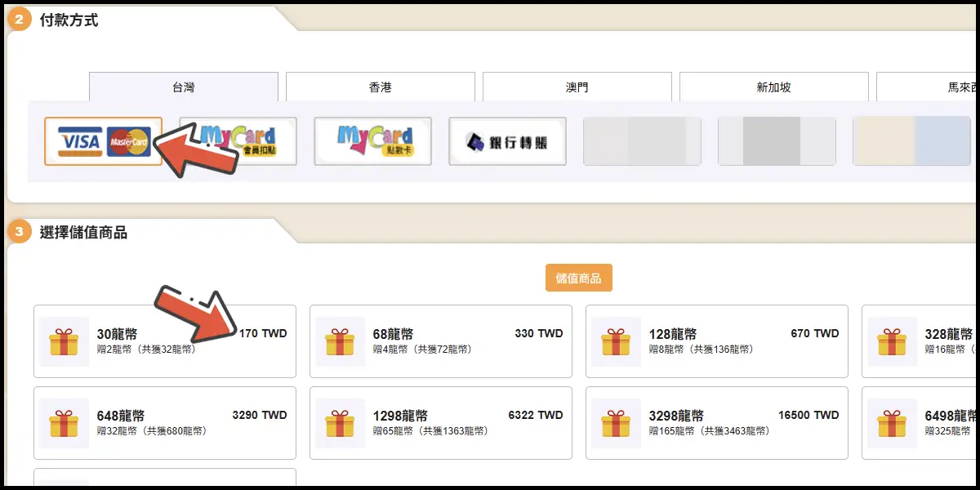Choose MyCard 點數卡 payment method
This screenshot has width=980, height=490.
coord(372,141)
